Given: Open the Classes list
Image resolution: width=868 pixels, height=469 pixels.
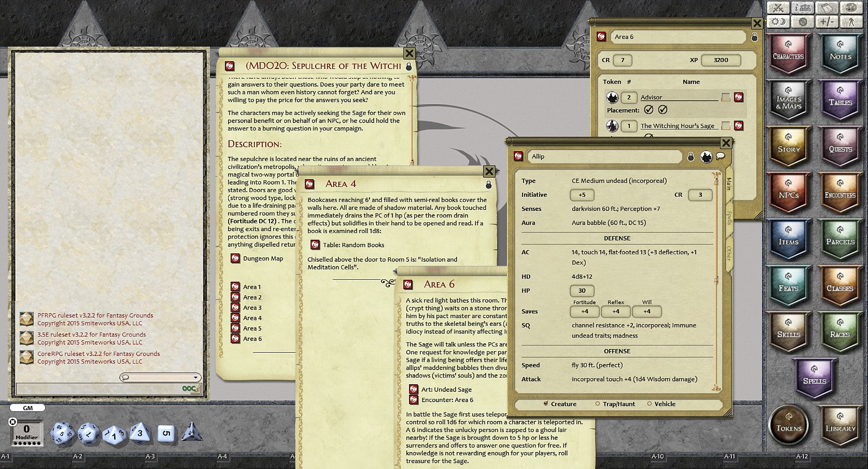Looking at the screenshot, I should coord(840,286).
